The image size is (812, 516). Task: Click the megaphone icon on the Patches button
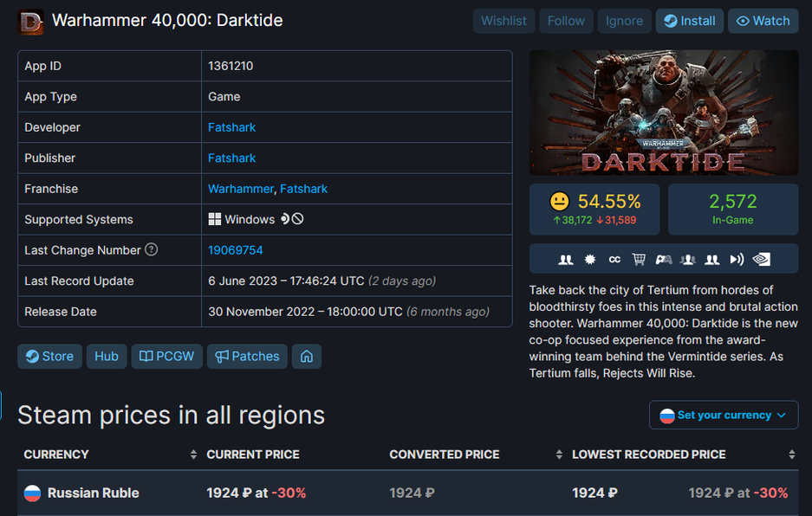point(222,357)
